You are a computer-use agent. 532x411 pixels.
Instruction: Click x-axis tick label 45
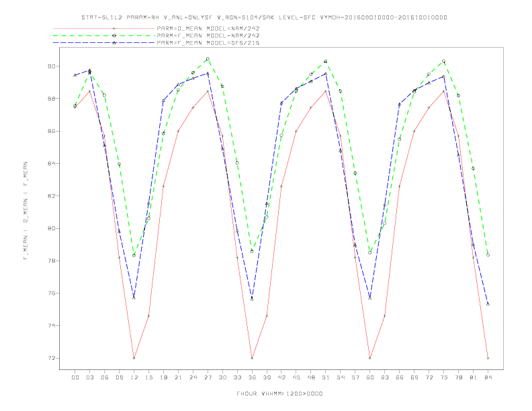click(x=296, y=377)
